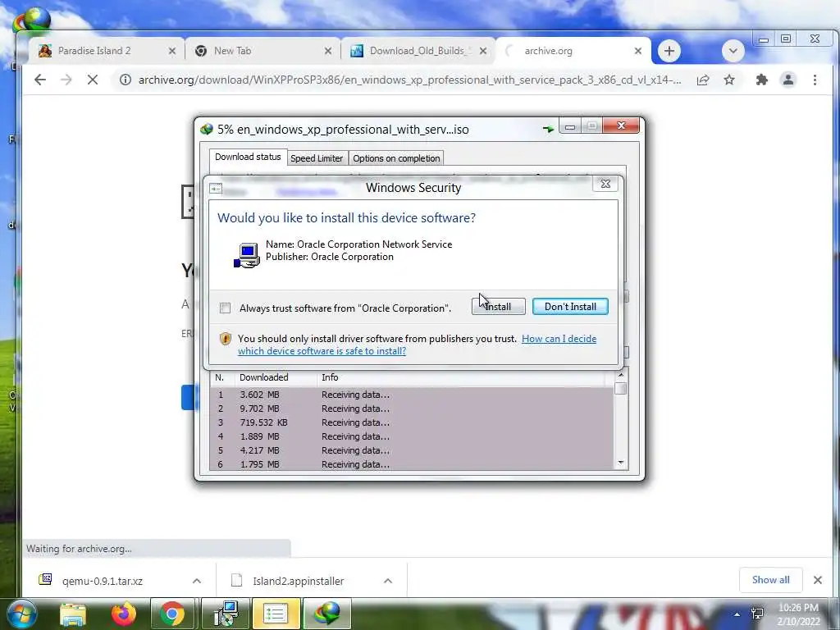Select connection row 5 with 4.217 MB
This screenshot has height=630, width=840.
pos(412,450)
